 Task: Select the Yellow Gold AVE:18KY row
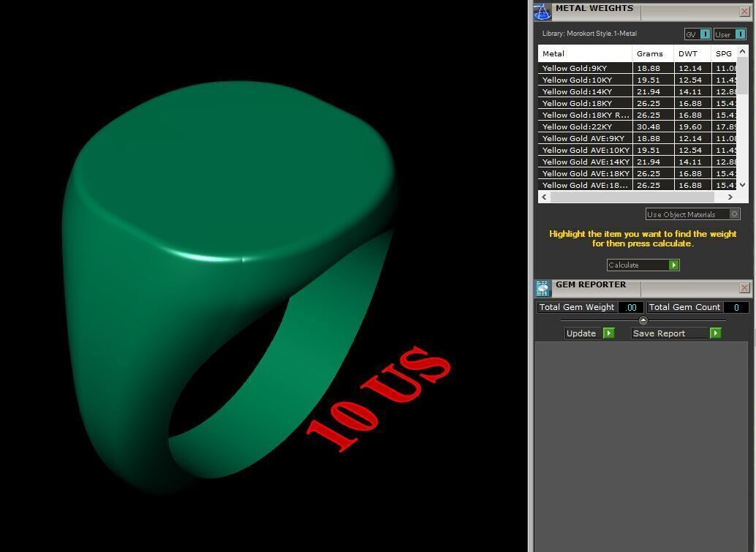637,173
